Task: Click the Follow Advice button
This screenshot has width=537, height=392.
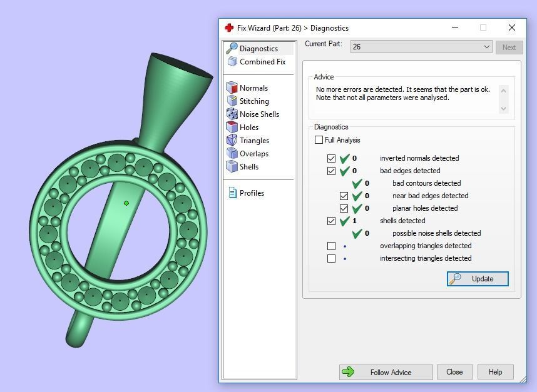Action: [386, 372]
